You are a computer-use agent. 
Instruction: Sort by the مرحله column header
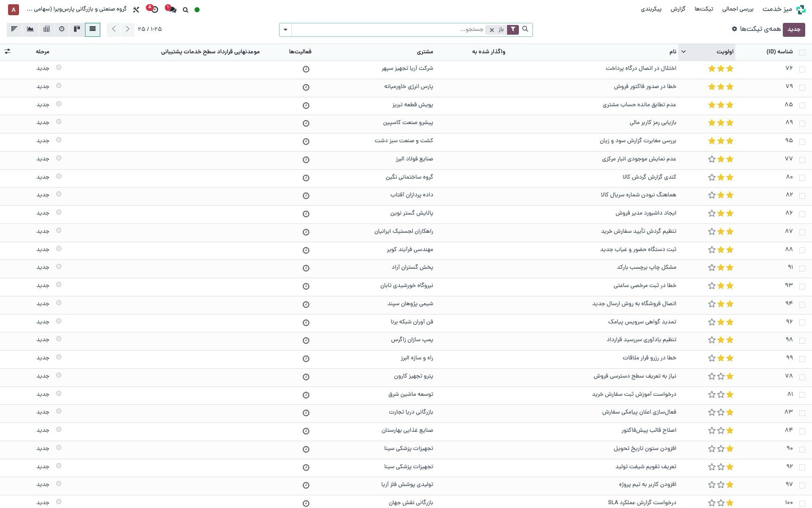42,52
